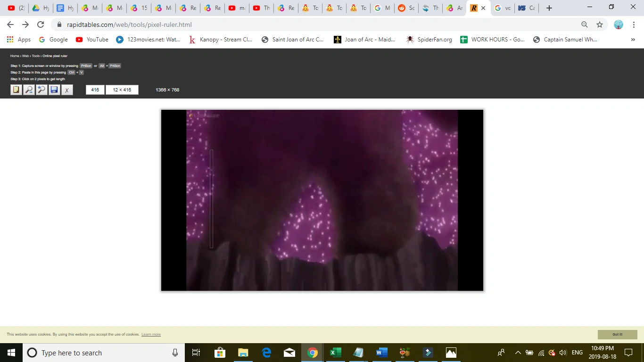
Task: Dismiss cookie notice with Got it! button
Action: (618, 335)
